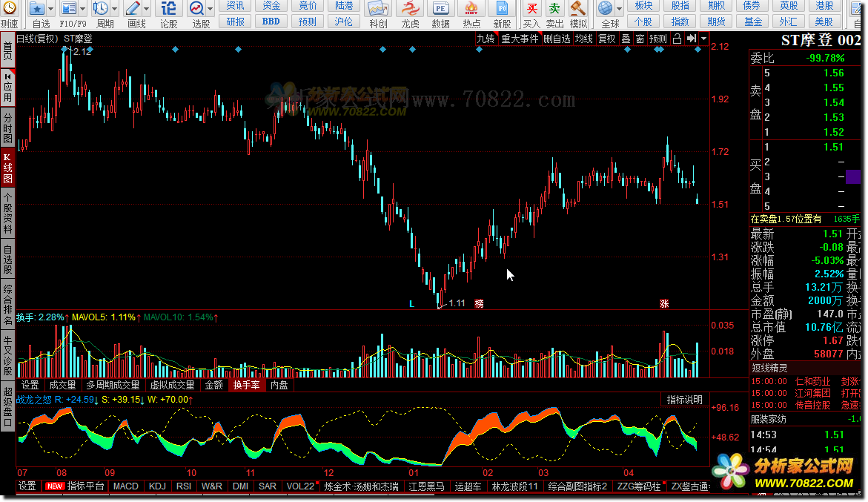Expand the 选股 dropdown arrow

coord(211,9)
